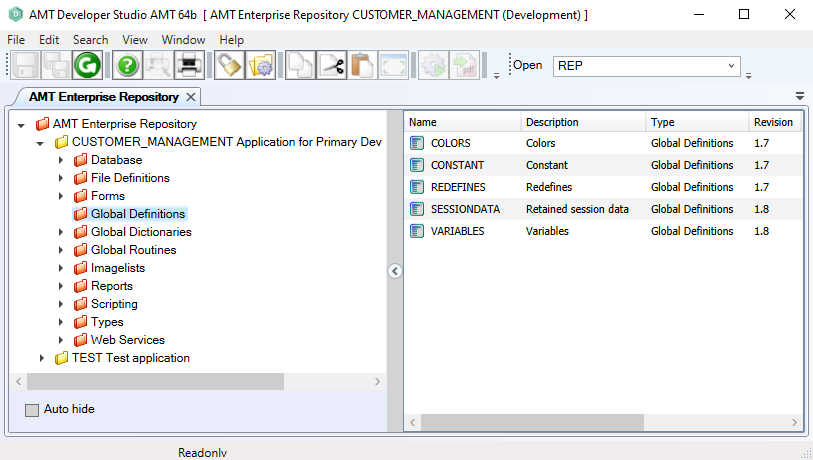Click the green Refresh toolbar icon
The width and height of the screenshot is (813, 460).
(x=87, y=66)
